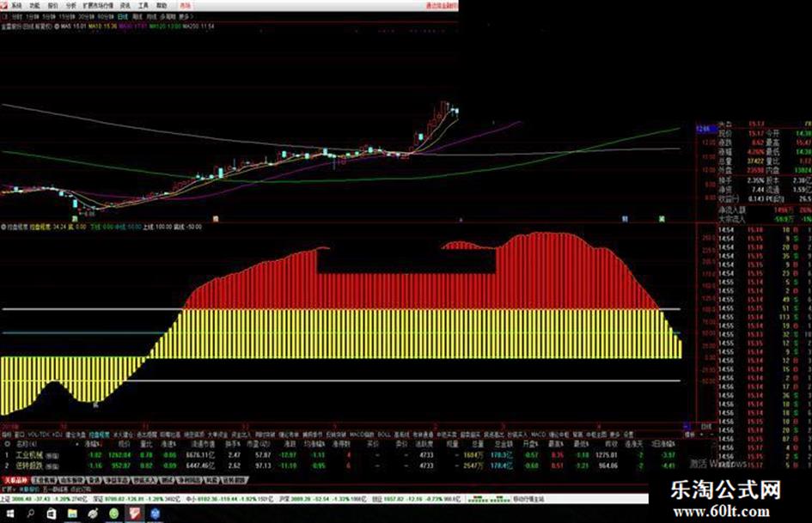
Task: Launch the green circular taskbar app
Action: (114, 514)
